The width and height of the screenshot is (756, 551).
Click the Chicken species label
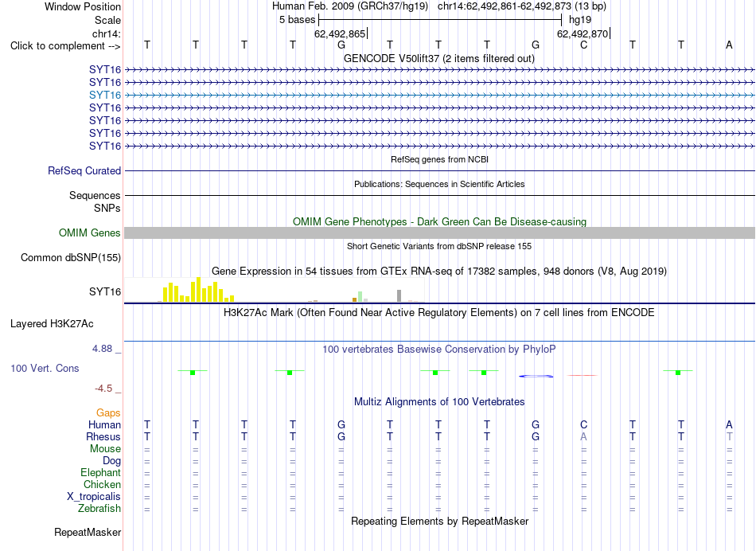(x=102, y=484)
